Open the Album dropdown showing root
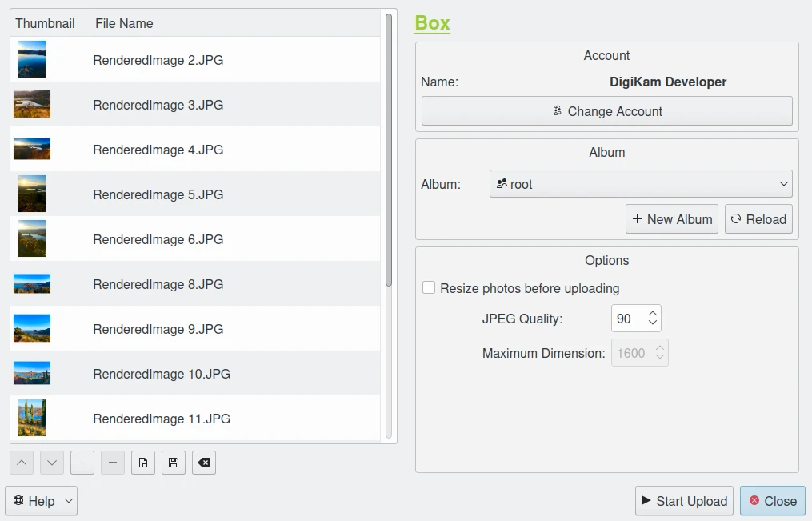Screen dimensions: 812x521 640,184
